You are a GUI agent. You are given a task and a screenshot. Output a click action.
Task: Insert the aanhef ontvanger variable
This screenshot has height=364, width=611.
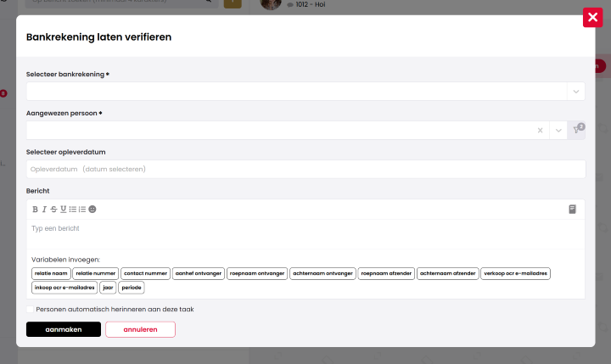pos(199,273)
